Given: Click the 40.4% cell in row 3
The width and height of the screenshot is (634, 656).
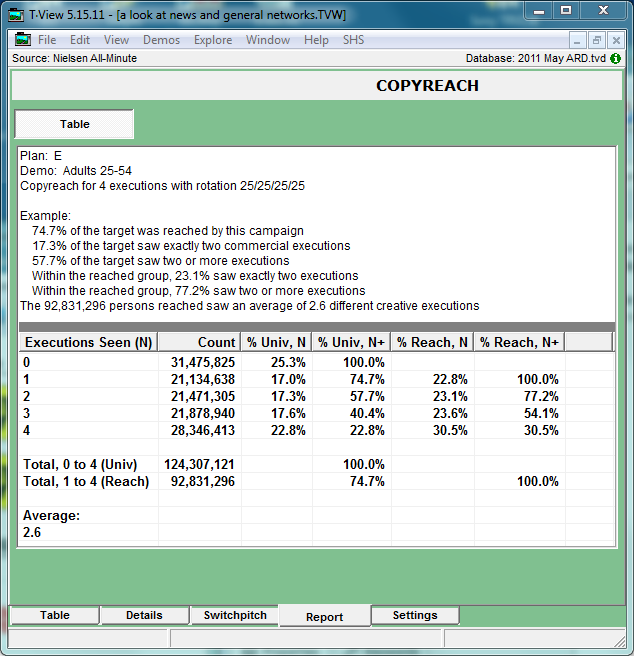Looking at the screenshot, I should (x=352, y=413).
